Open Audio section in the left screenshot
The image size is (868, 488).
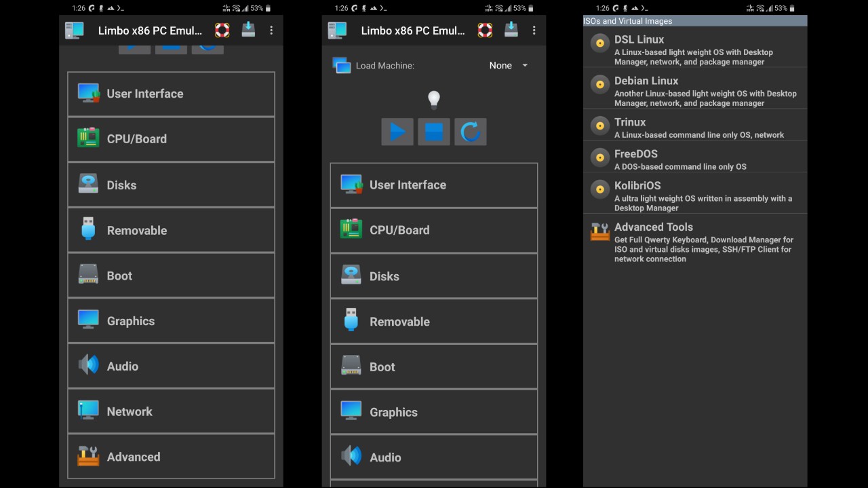coord(171,366)
